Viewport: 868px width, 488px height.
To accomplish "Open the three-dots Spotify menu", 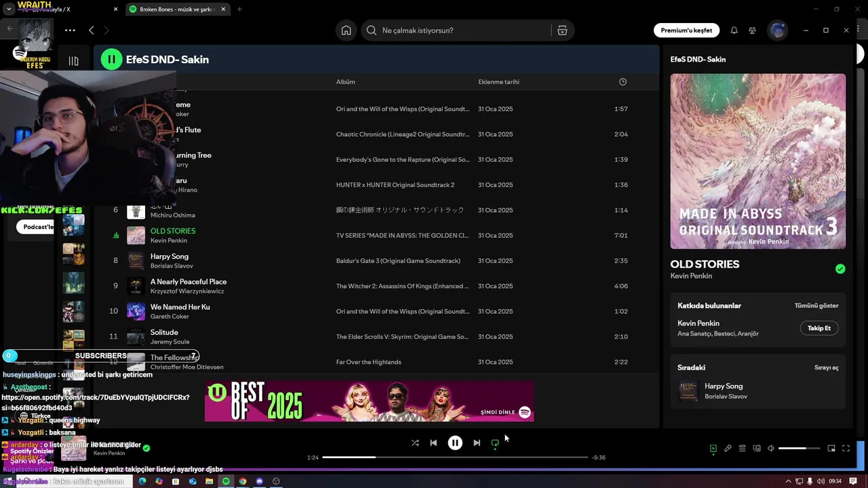I will (x=70, y=30).
